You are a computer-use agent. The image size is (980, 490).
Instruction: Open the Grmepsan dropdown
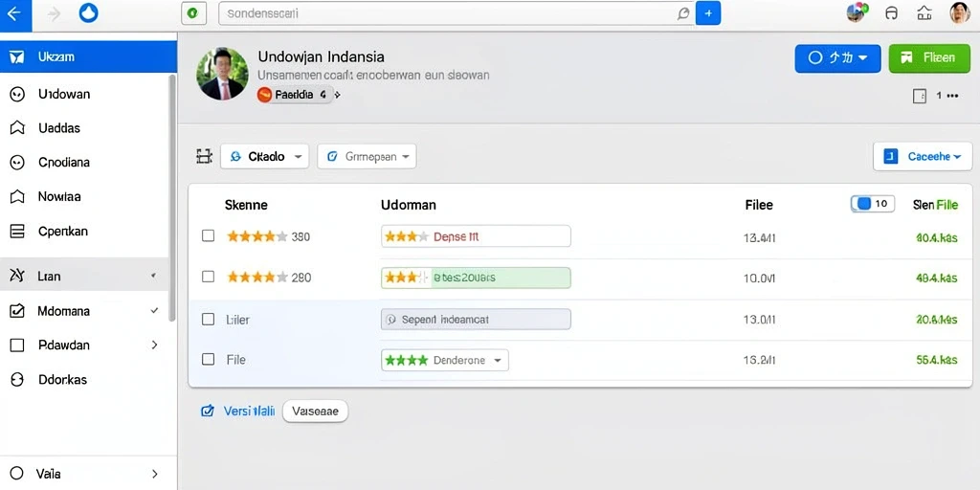(x=367, y=156)
